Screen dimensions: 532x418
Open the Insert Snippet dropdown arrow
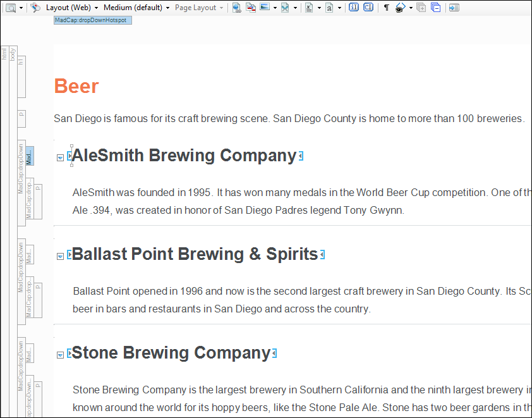[x=295, y=8]
